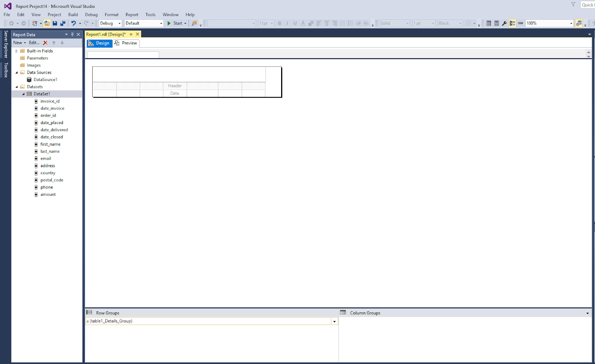595x364 pixels.
Task: Click the report page header icon
Action: pos(489,23)
